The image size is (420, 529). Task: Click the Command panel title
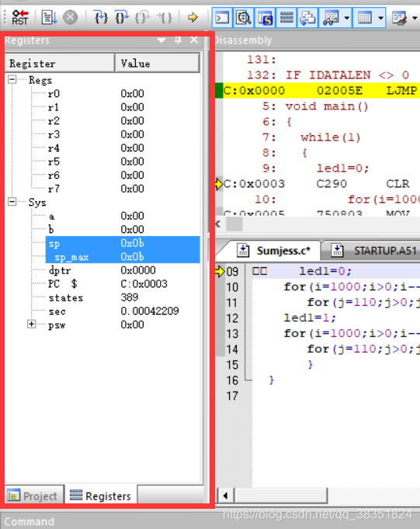(x=29, y=521)
